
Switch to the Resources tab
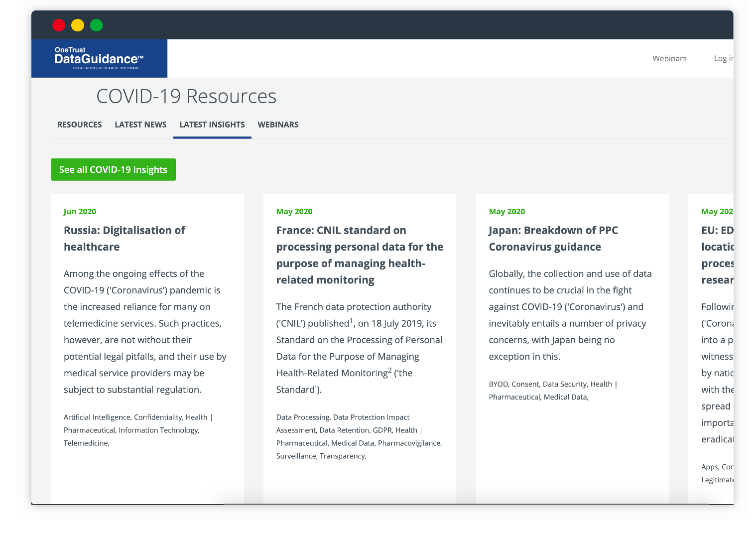click(x=79, y=125)
